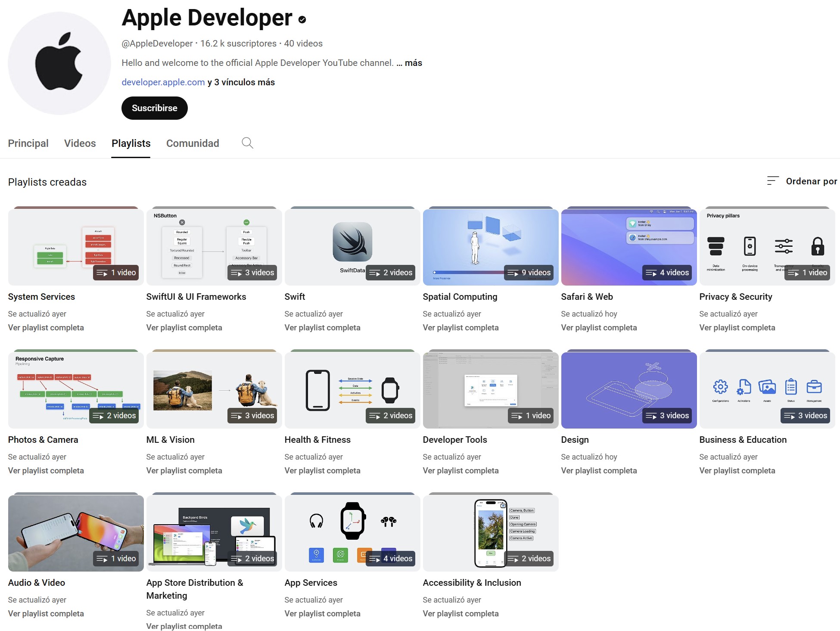
Task: Click 'Ver playlist completa' under App Services
Action: click(322, 614)
